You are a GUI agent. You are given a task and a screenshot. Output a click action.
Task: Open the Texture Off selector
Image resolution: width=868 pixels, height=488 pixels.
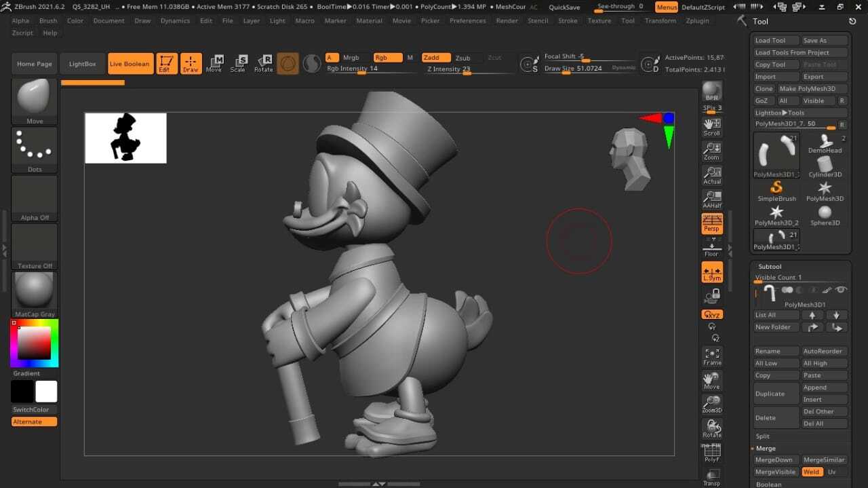35,246
